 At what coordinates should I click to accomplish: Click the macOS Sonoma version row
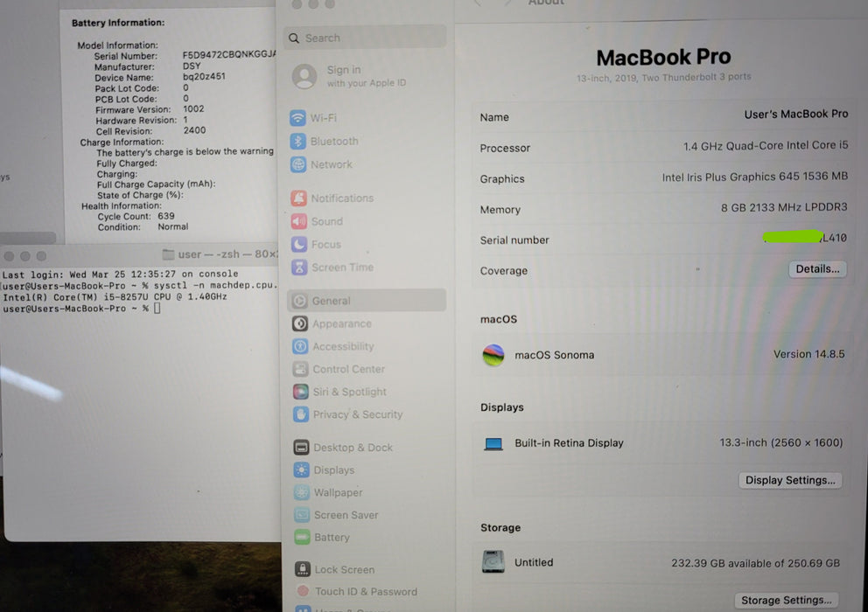point(662,355)
